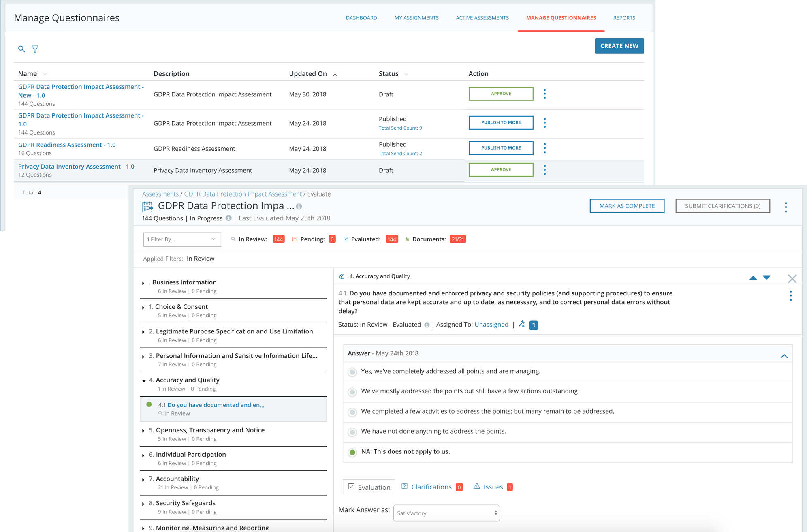Expand 5. Openness, Transparency and Notice section
The width and height of the screenshot is (807, 532).
click(x=143, y=431)
